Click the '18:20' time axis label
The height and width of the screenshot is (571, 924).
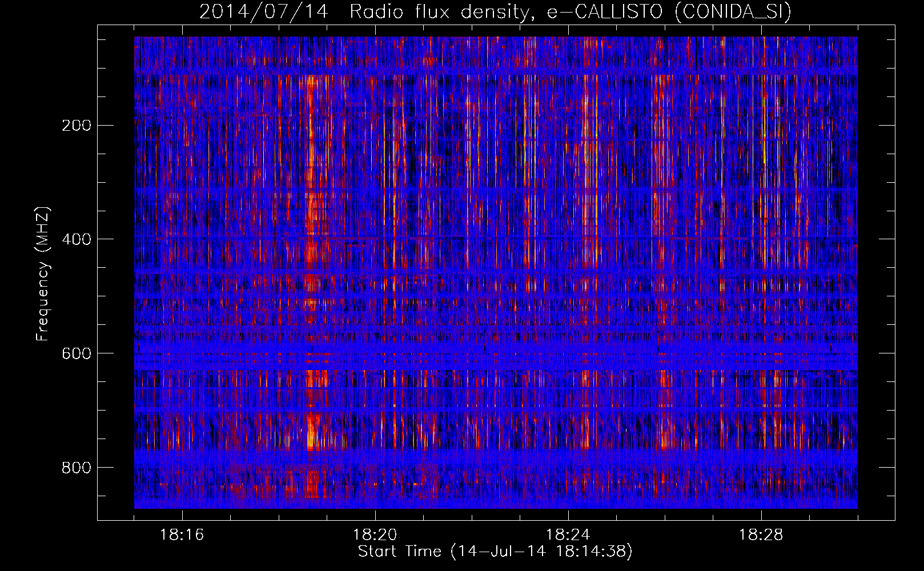click(375, 535)
